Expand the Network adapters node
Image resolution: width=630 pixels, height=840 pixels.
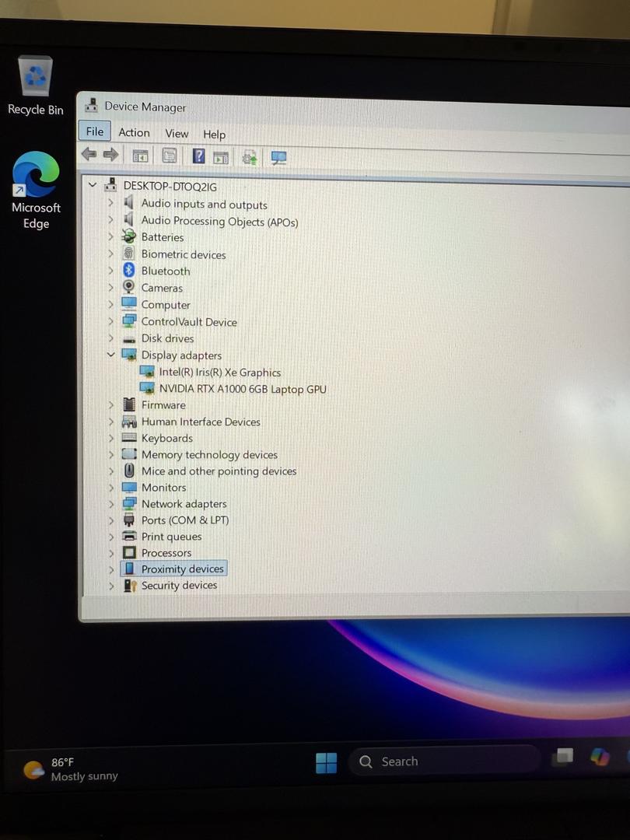[110, 504]
